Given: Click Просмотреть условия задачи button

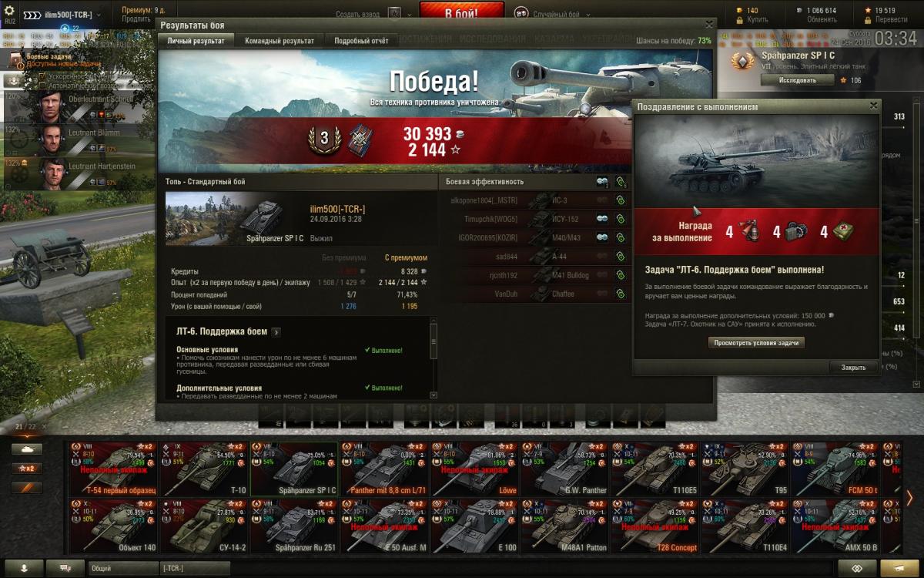Looking at the screenshot, I should point(756,343).
